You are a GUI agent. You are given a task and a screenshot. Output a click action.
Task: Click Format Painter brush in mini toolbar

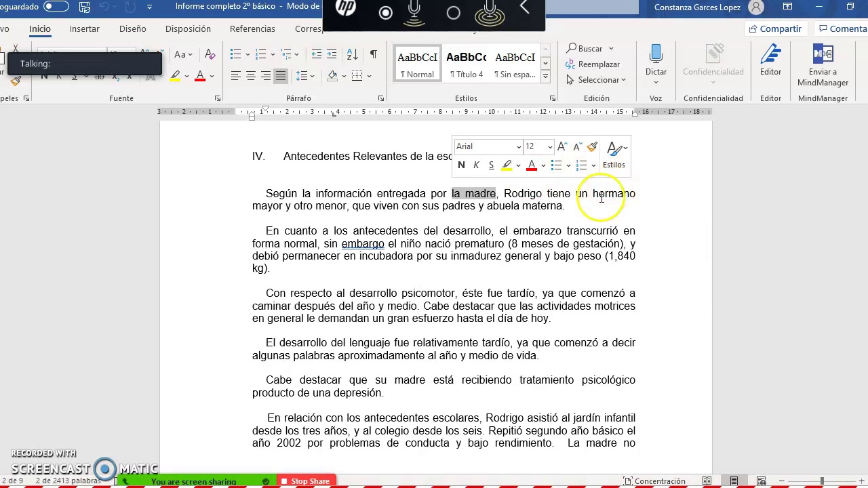[x=592, y=146]
